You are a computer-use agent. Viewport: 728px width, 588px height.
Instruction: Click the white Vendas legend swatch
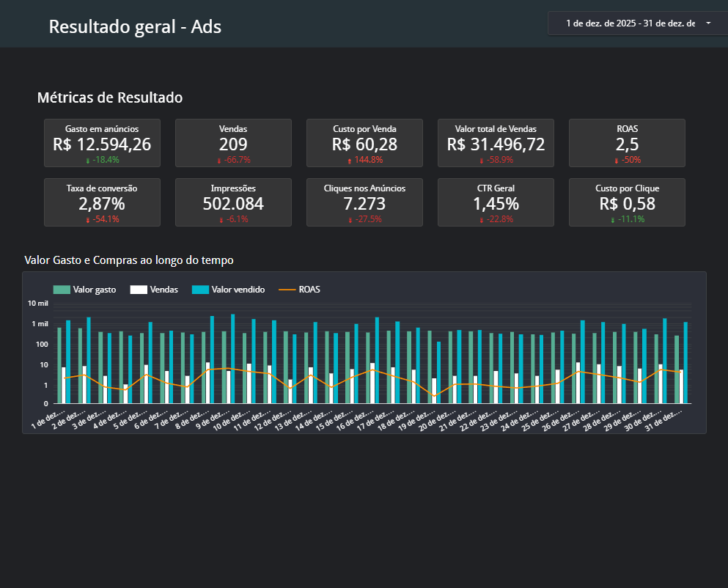(139, 290)
